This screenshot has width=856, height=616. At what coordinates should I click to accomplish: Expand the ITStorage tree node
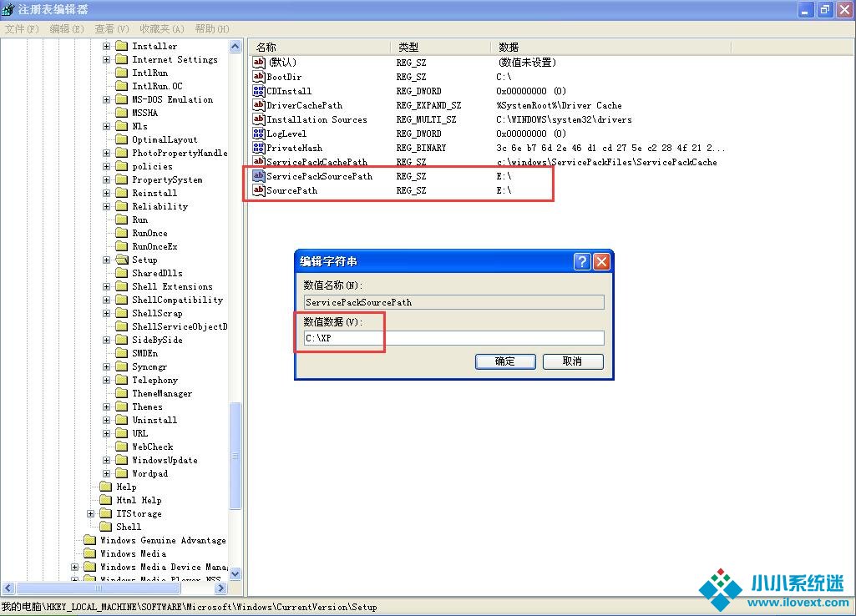tap(91, 514)
